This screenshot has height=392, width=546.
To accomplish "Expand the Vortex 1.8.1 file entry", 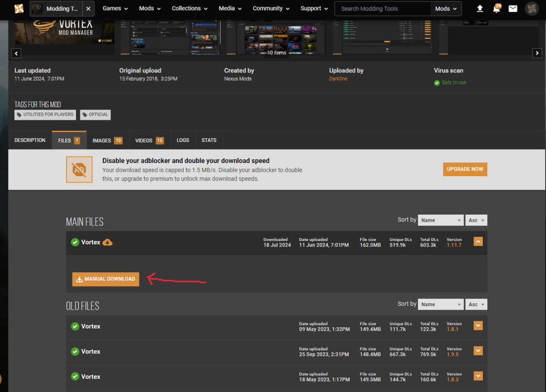I will point(478,326).
